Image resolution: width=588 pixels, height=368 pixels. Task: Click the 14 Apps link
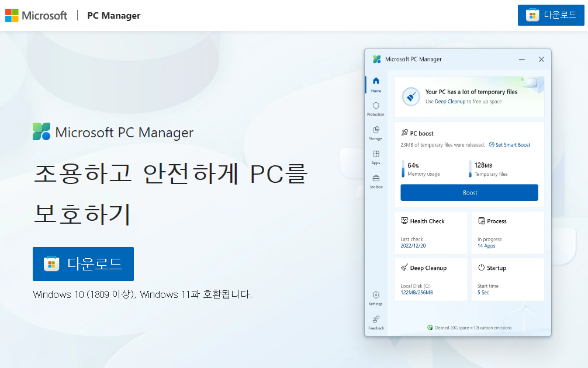[x=486, y=246]
